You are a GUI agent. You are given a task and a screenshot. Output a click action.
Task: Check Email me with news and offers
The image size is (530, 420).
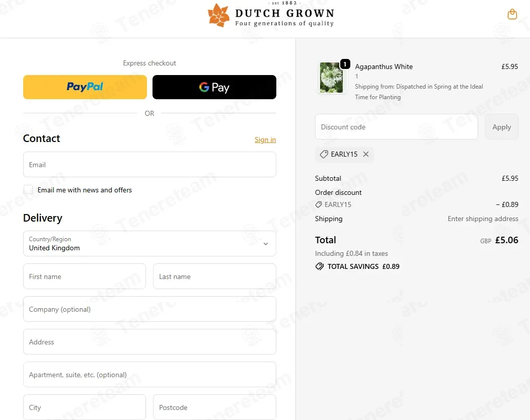point(28,190)
